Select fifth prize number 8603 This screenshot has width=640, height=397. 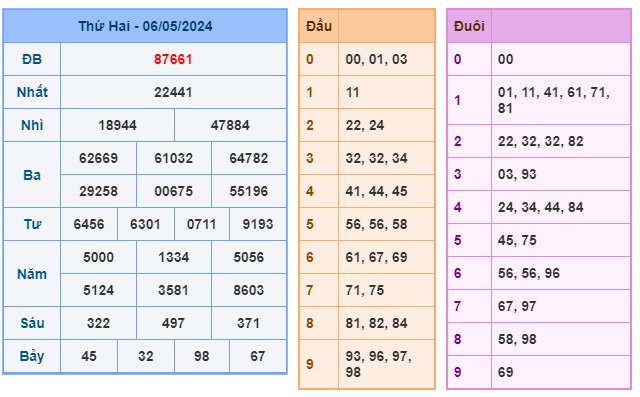(x=249, y=291)
